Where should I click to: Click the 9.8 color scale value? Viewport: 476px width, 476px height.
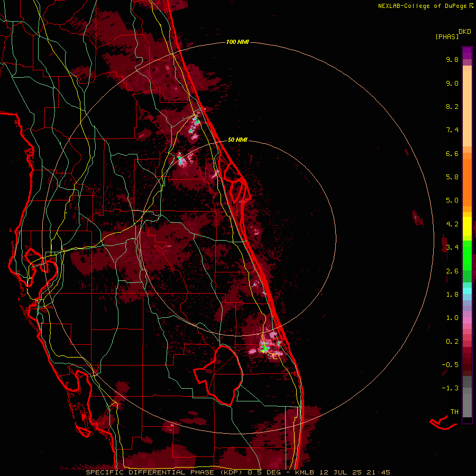coord(452,59)
